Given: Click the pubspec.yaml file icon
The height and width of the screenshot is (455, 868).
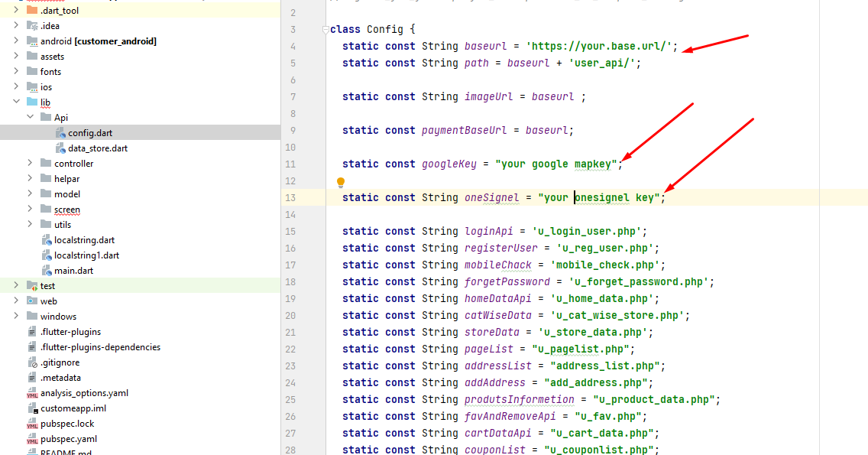Looking at the screenshot, I should pos(32,439).
